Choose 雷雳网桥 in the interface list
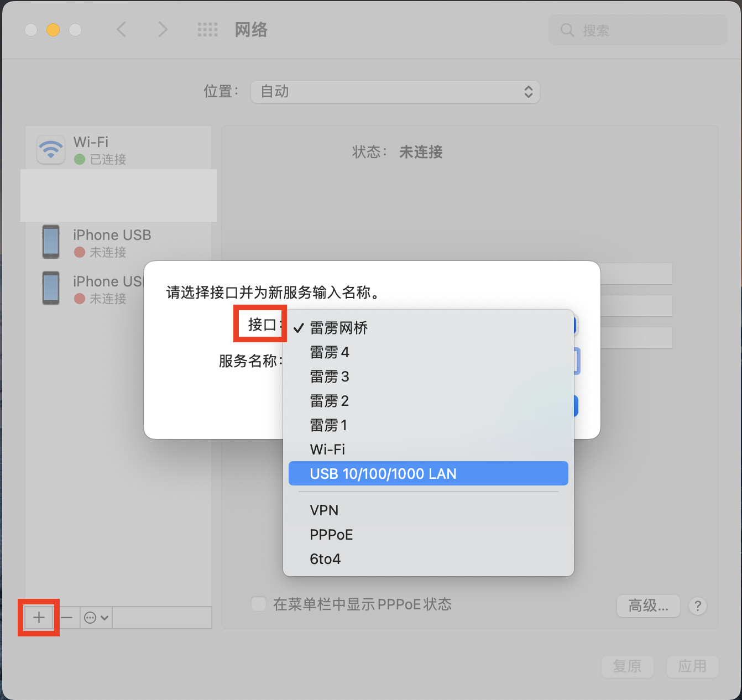The image size is (742, 700). (x=338, y=328)
